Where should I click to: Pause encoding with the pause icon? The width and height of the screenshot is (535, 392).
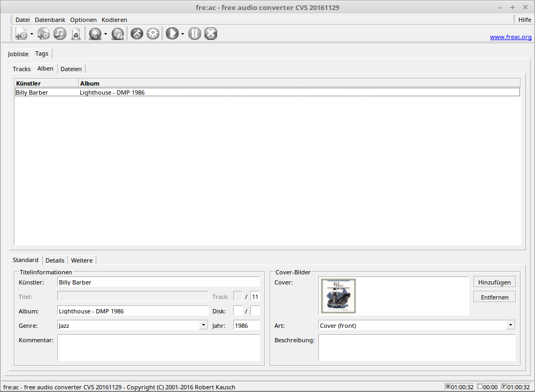[195, 34]
